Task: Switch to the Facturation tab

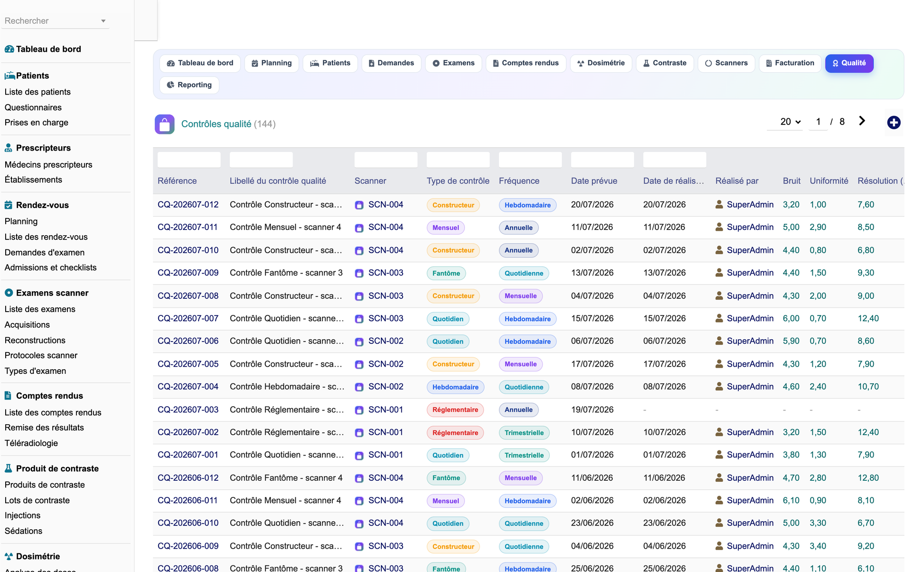Action: [x=790, y=63]
